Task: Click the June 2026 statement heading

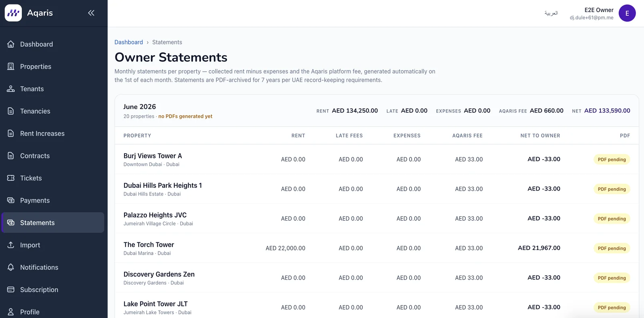Action: click(x=140, y=106)
